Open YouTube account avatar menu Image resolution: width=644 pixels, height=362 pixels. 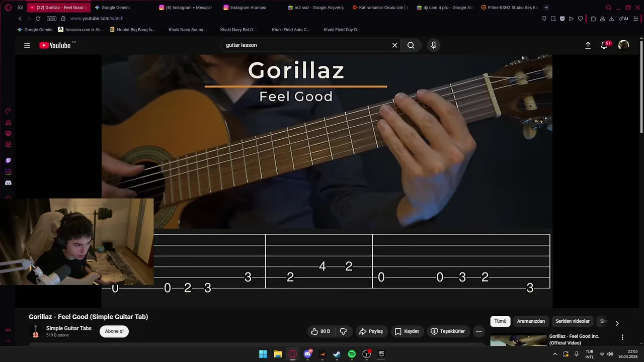[x=623, y=45]
